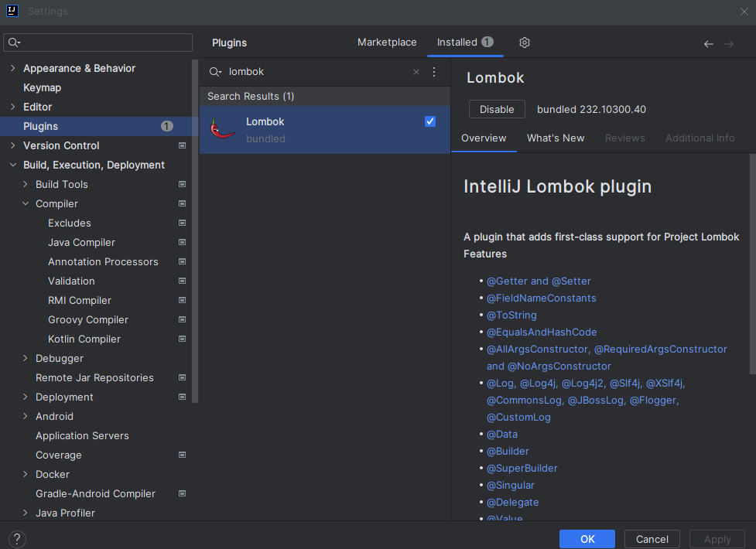Expand Appearance & Behavior section
Viewport: 756px width, 549px height.
(x=12, y=69)
